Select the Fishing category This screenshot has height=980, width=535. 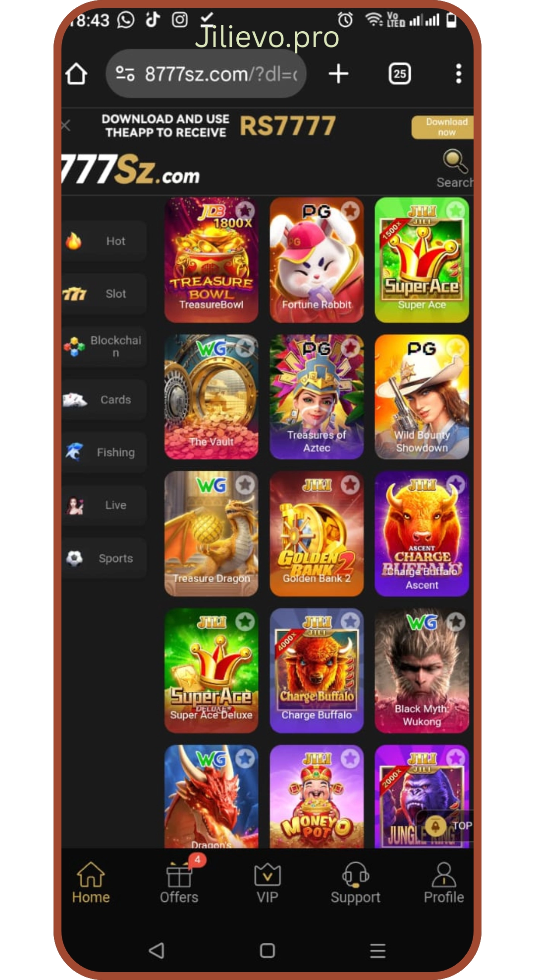point(104,452)
